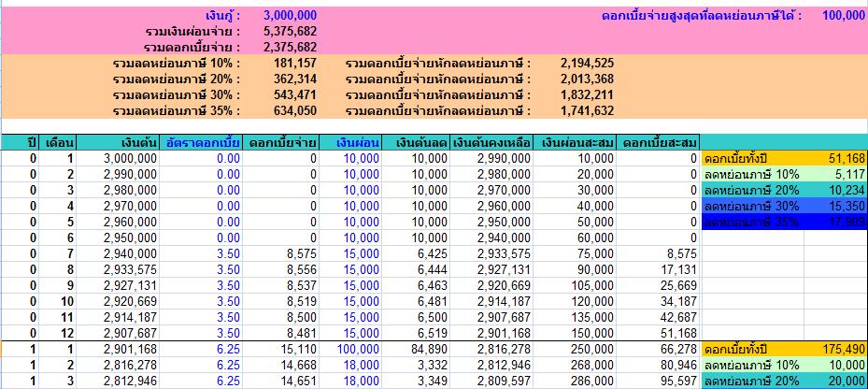Select interest paid cell 15,110
Viewport: 868px width, 389px height.
point(280,350)
